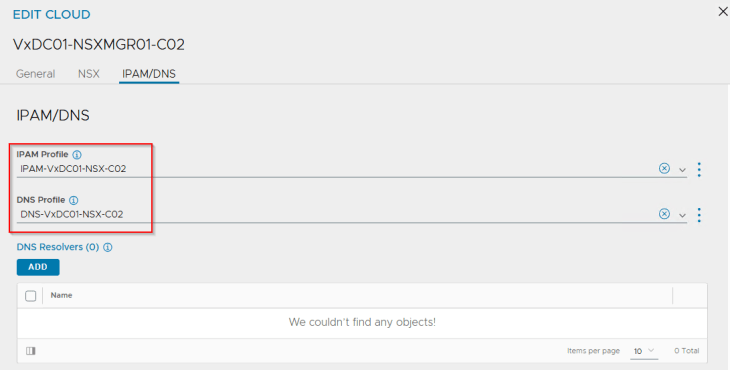Open the Items per page dropdown
The height and width of the screenshot is (370, 730).
click(644, 351)
